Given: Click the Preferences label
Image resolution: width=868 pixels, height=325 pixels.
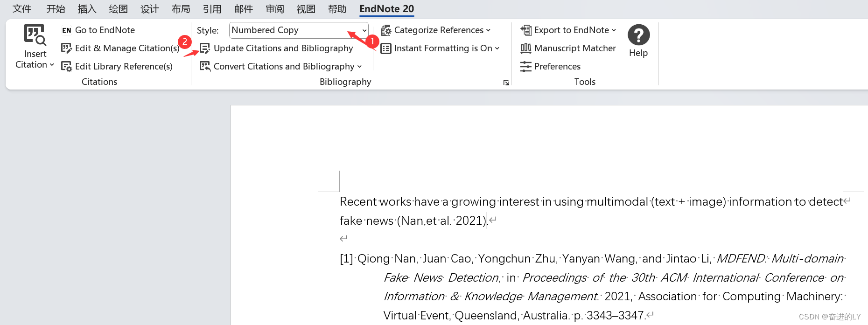Looking at the screenshot, I should click(x=557, y=67).
